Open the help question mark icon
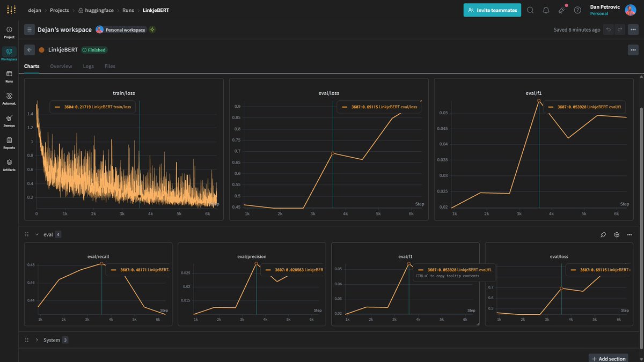The height and width of the screenshot is (362, 644). (577, 10)
